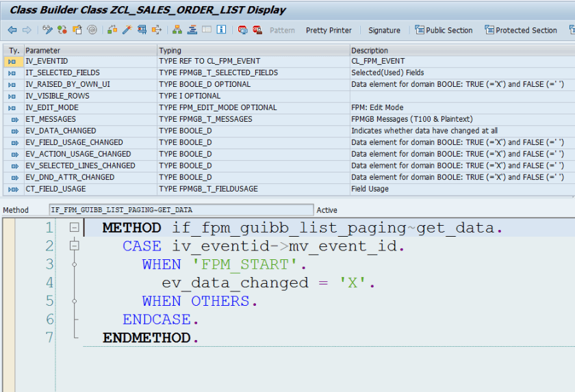Click Pretty Printer button
This screenshot has width=575, height=392.
pyautogui.click(x=329, y=30)
